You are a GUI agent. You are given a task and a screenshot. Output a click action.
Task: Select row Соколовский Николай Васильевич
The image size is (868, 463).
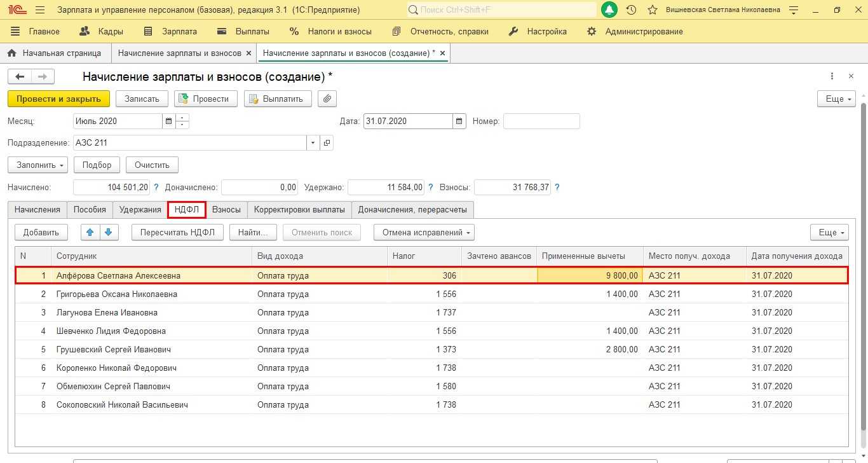431,404
